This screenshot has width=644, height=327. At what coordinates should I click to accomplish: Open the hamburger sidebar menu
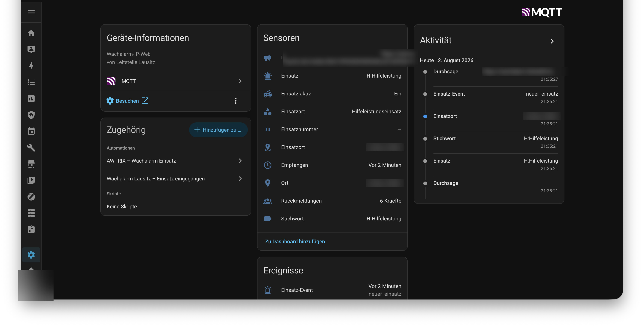pos(31,12)
